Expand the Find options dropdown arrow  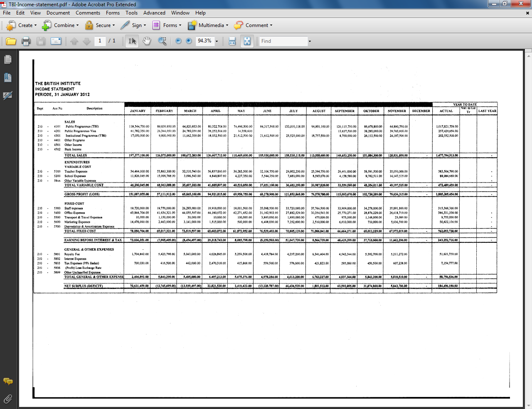(310, 41)
